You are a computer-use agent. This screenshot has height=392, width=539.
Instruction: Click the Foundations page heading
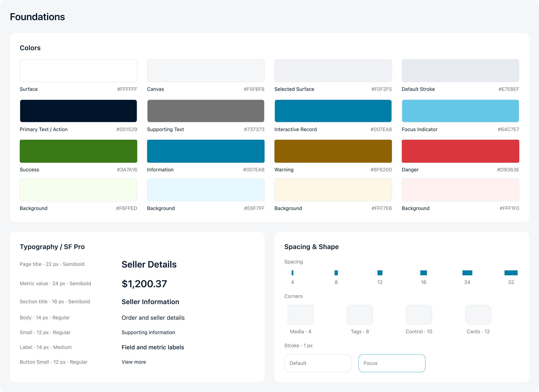point(37,17)
